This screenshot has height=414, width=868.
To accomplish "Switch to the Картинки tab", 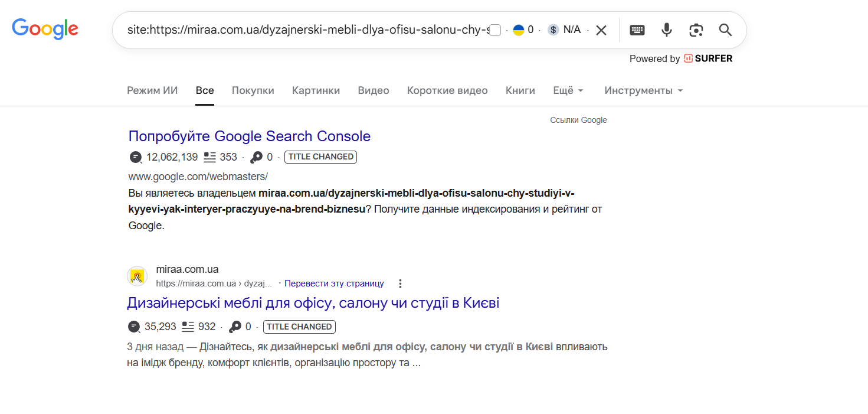I will [316, 90].
